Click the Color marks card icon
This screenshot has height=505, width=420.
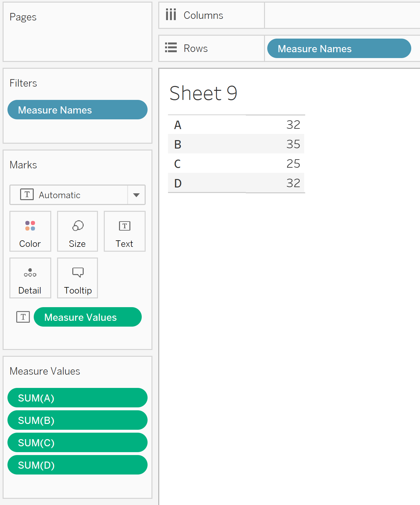(30, 226)
